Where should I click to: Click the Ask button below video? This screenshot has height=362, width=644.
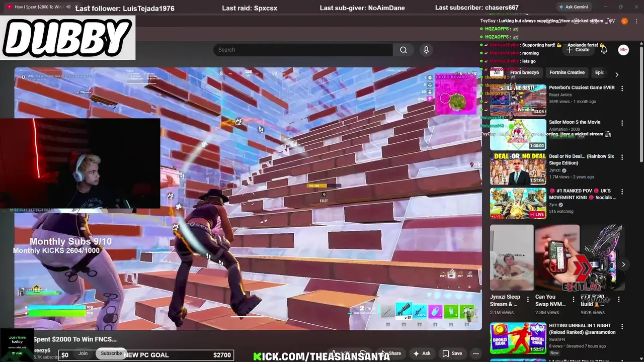[x=421, y=353]
